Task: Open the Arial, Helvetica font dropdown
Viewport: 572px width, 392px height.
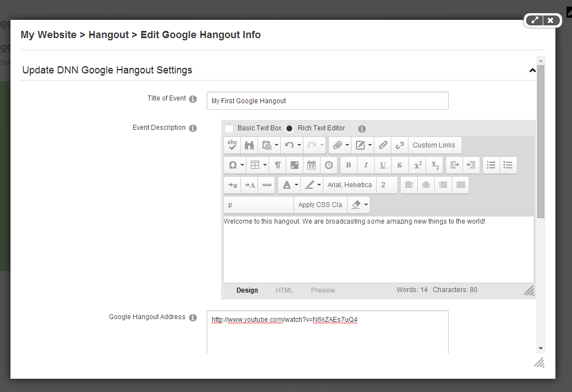Action: point(350,185)
